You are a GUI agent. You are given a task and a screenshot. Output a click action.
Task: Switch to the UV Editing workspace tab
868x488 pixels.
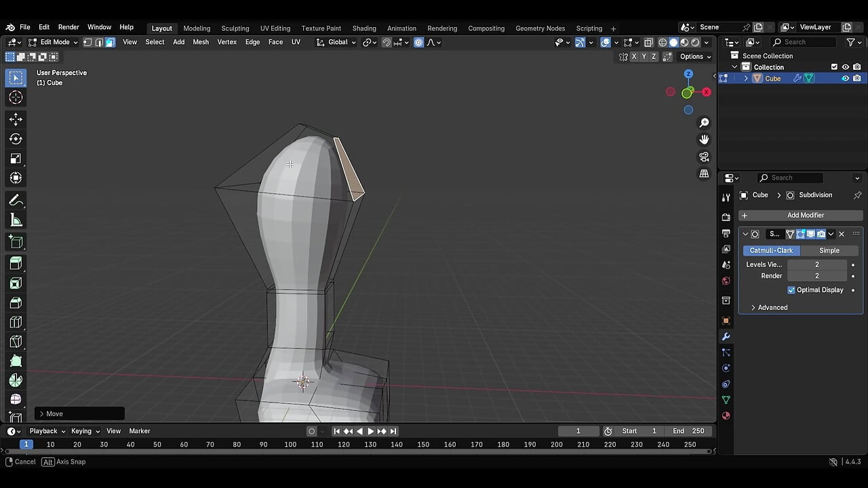click(x=275, y=28)
